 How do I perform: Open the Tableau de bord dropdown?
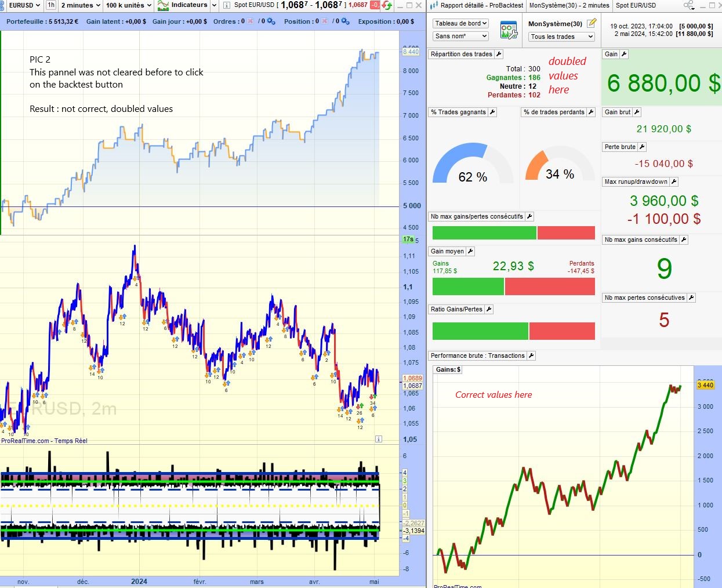(461, 24)
